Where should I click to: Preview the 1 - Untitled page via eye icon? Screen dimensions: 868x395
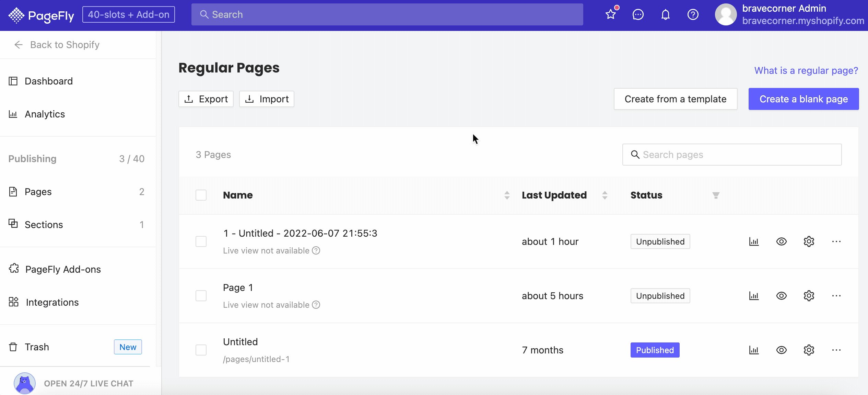(782, 241)
